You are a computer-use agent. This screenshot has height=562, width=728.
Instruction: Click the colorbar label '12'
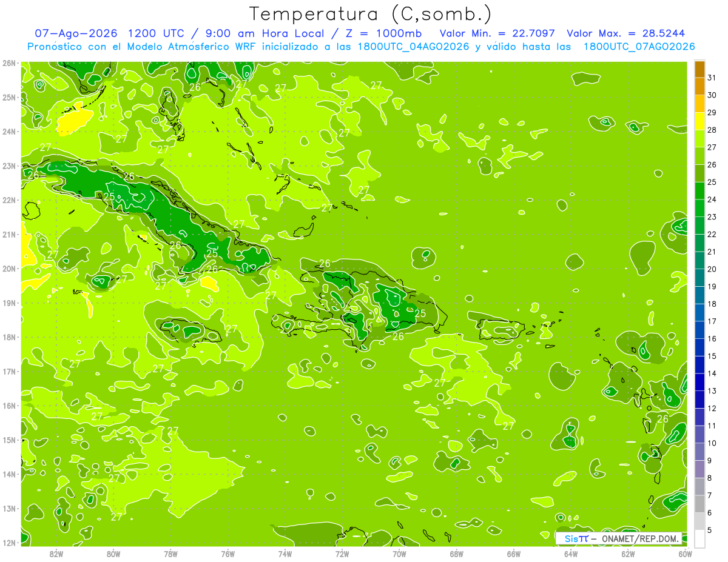click(712, 409)
